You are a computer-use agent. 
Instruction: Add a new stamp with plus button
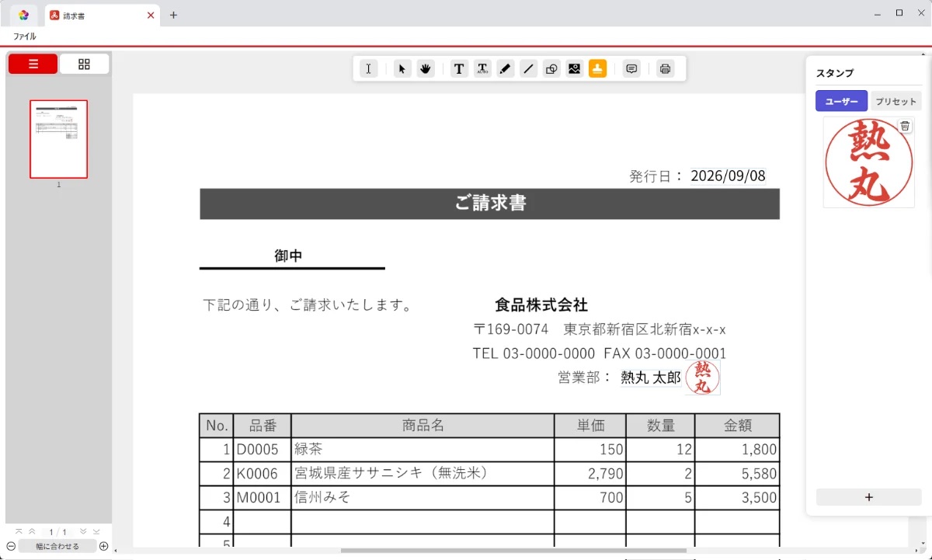pyautogui.click(x=869, y=497)
